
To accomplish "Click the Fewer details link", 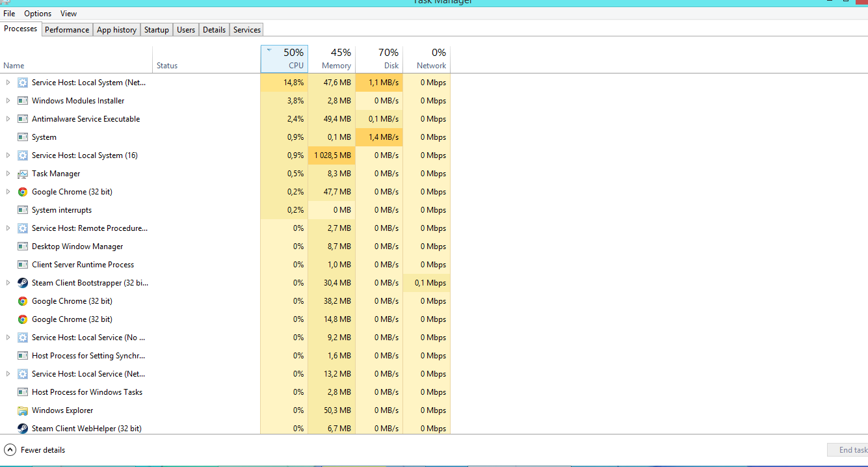I will tap(43, 450).
